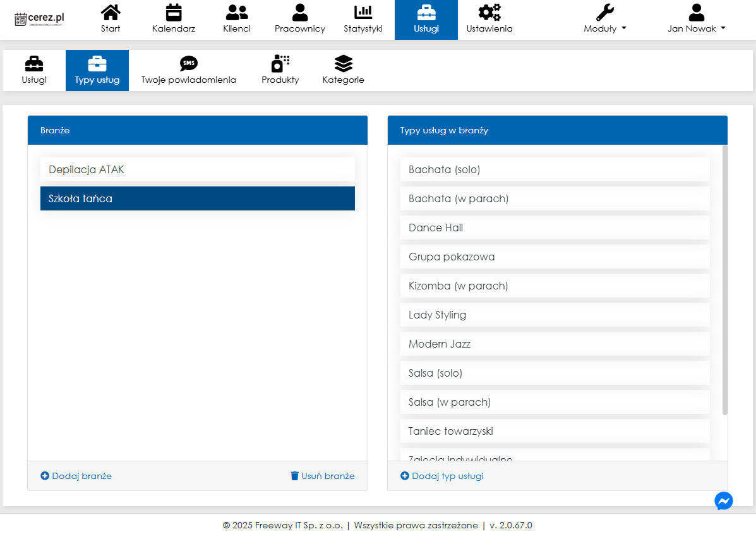Click the Kategorie layers icon
This screenshot has width=756, height=534.
[343, 63]
